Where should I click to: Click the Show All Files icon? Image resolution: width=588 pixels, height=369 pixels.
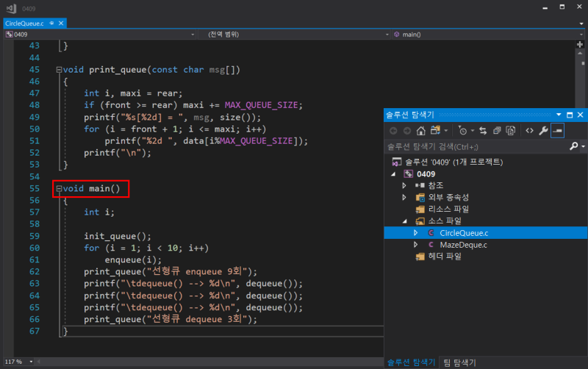coord(511,131)
